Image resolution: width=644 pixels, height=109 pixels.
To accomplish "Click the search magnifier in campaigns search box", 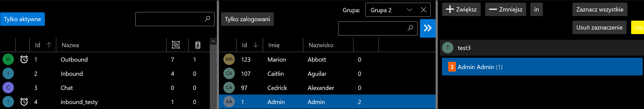I will coord(207,19).
